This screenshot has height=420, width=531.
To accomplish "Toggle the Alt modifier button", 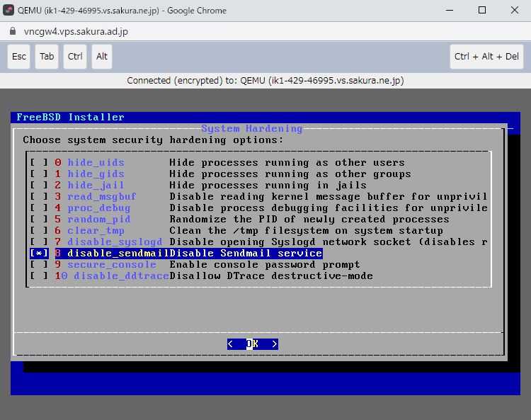I will click(x=101, y=57).
